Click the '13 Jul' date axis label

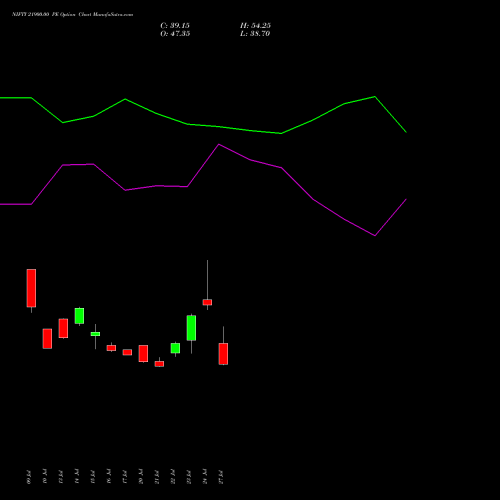coord(61,477)
